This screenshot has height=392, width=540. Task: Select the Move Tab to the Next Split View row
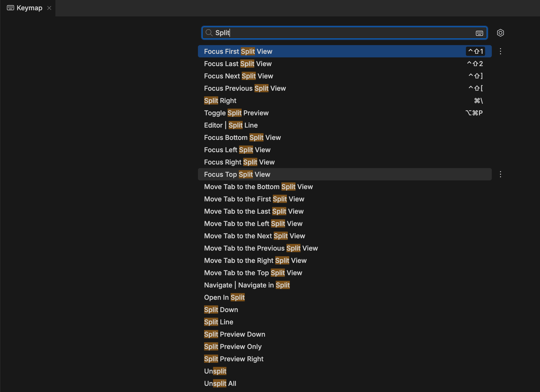[x=255, y=236]
